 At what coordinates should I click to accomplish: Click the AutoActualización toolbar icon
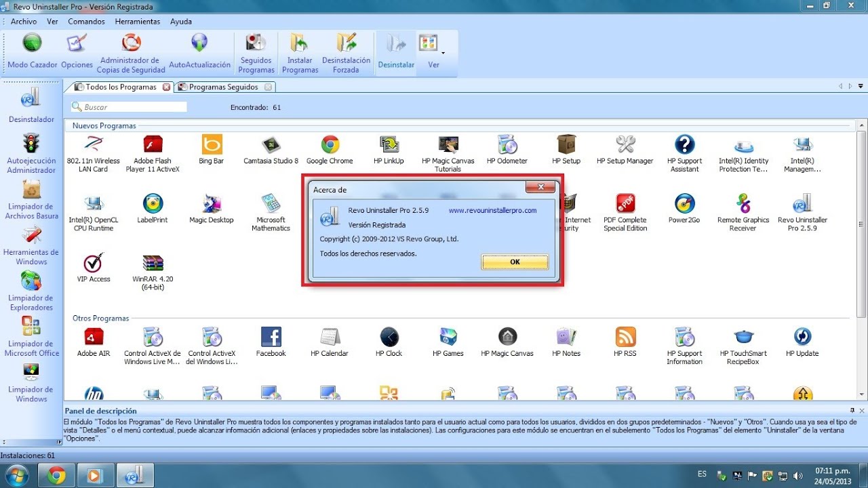[199, 52]
